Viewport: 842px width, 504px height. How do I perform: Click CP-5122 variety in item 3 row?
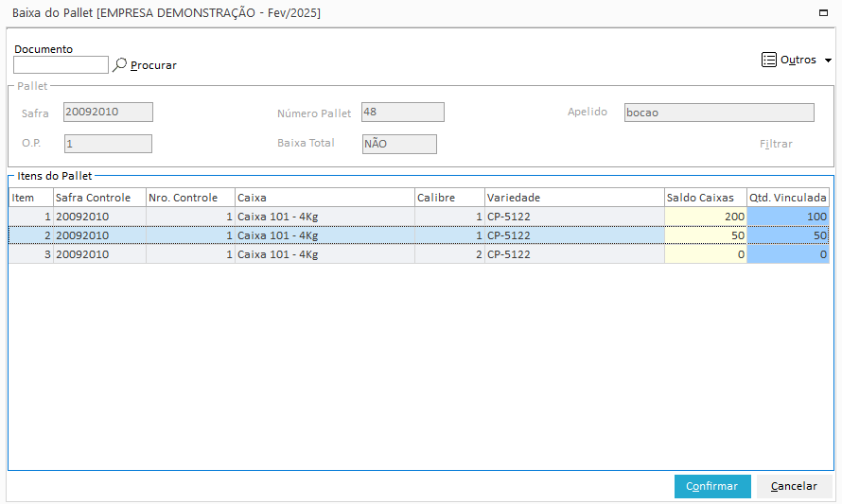point(574,254)
